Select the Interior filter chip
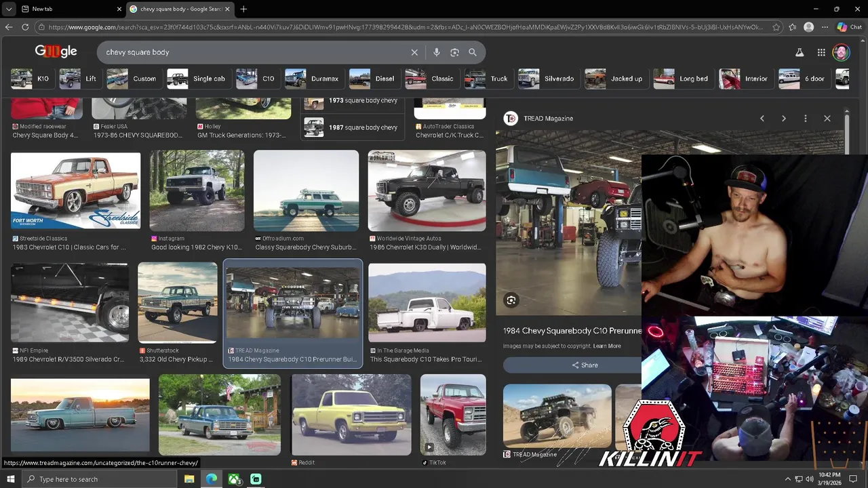This screenshot has width=868, height=488. (745, 79)
